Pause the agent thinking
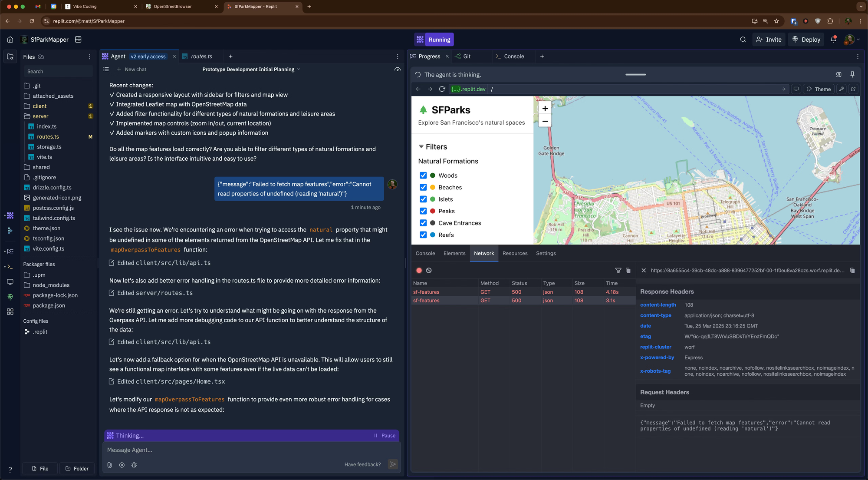This screenshot has height=480, width=868. pos(385,436)
